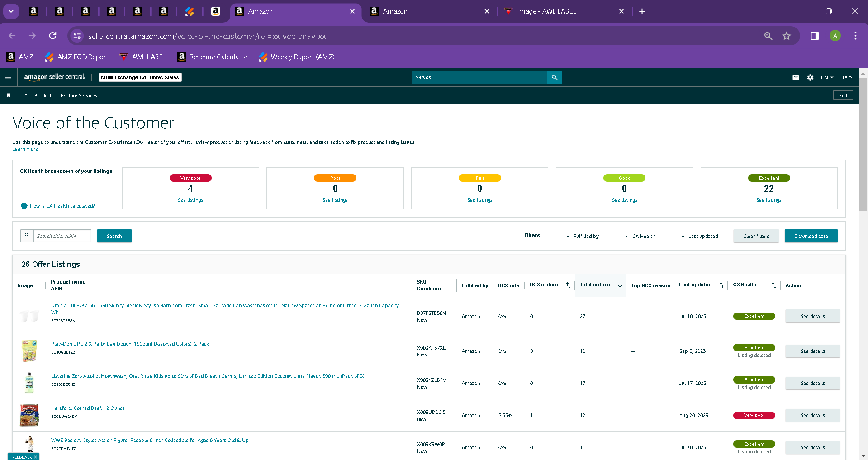The width and height of the screenshot is (868, 460).
Task: Bookmark this page with star icon
Action: point(787,36)
